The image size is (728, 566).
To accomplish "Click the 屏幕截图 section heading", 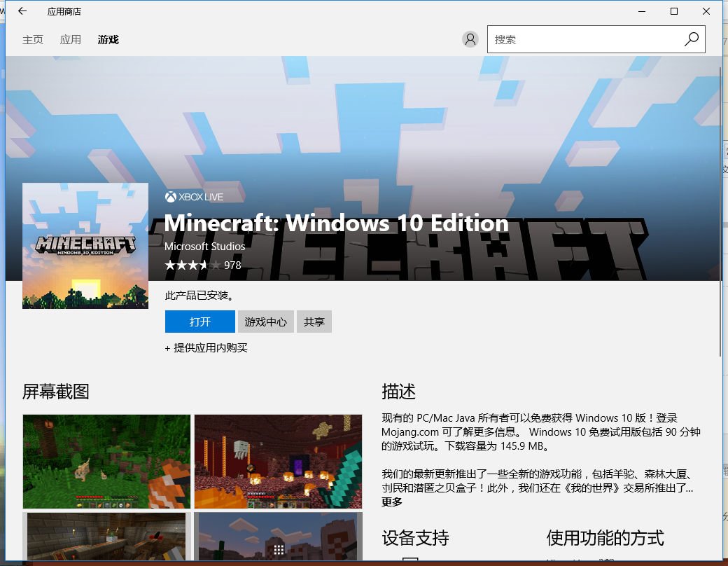I will point(56,392).
